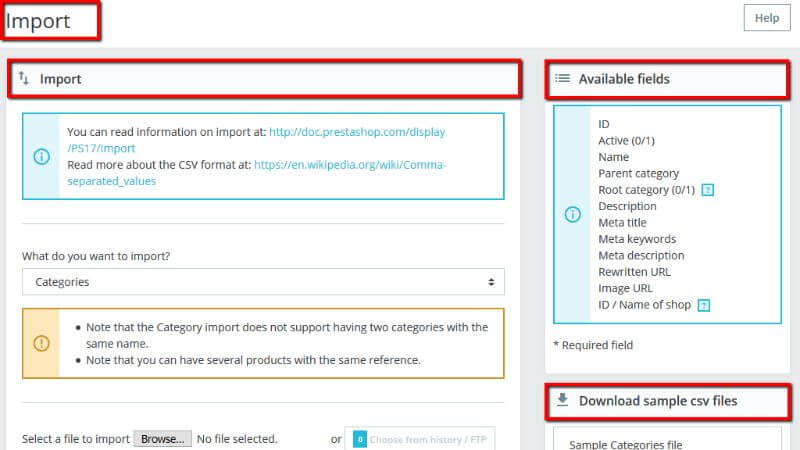Select the 'Parent category' field text
This screenshot has height=450, width=800.
point(638,173)
